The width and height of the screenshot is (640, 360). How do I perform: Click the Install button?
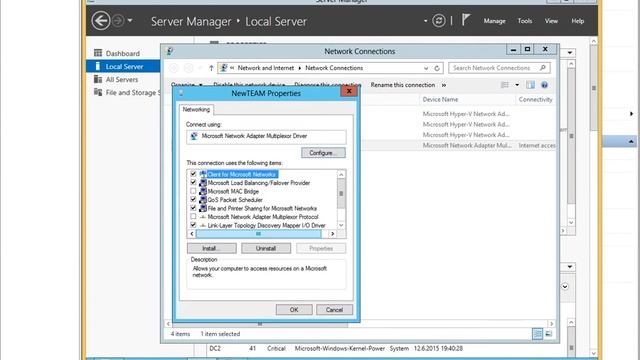[211, 248]
